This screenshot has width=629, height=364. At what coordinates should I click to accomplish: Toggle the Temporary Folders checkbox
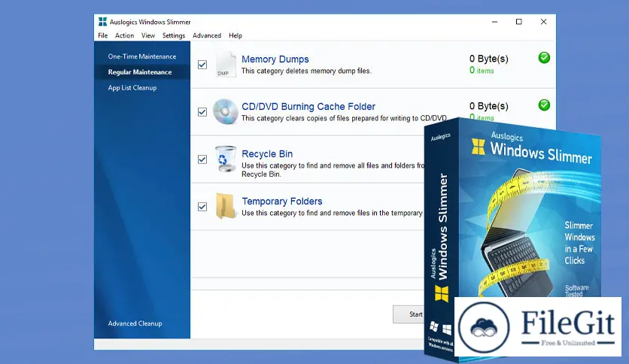(202, 207)
